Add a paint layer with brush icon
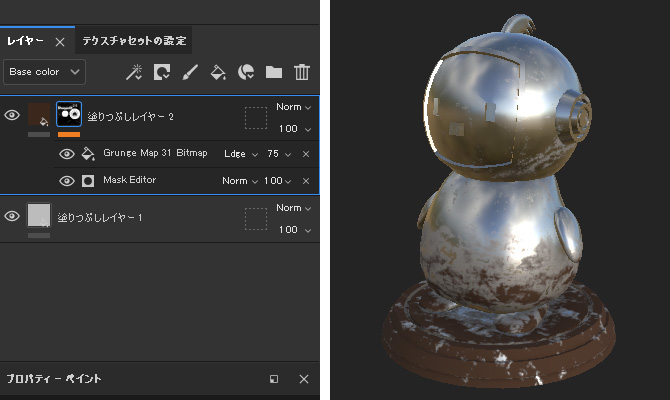 click(189, 72)
